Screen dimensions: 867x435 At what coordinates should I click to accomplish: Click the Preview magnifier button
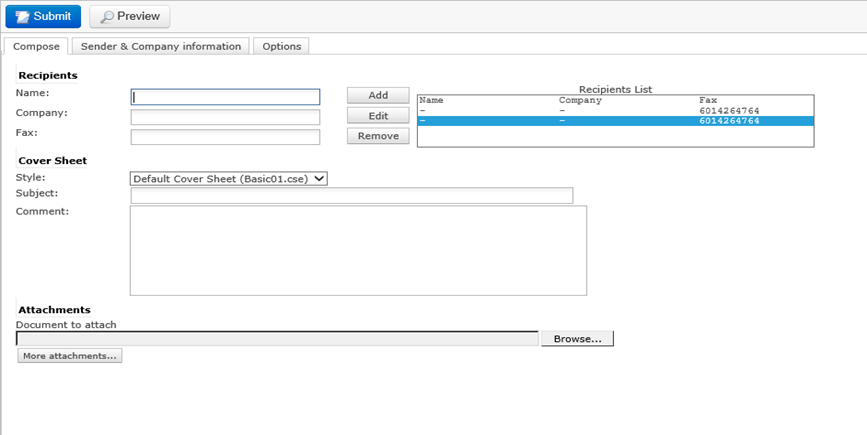coord(130,16)
